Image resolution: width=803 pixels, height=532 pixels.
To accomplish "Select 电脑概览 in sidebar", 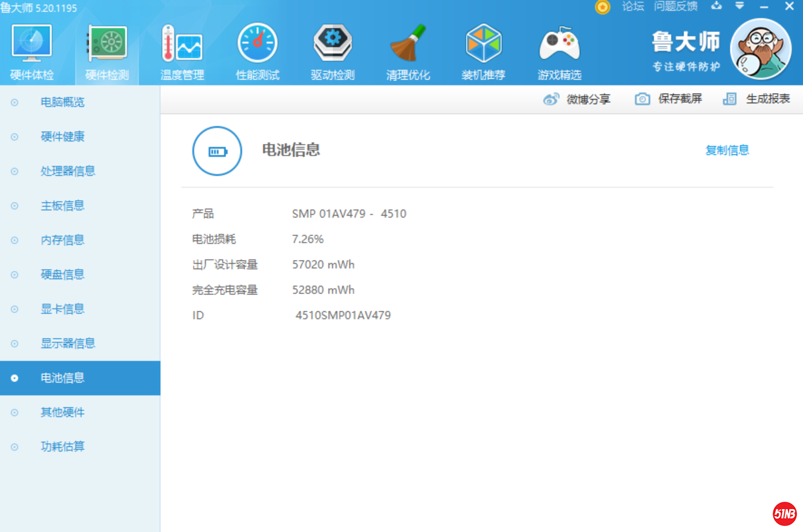I will coord(62,102).
